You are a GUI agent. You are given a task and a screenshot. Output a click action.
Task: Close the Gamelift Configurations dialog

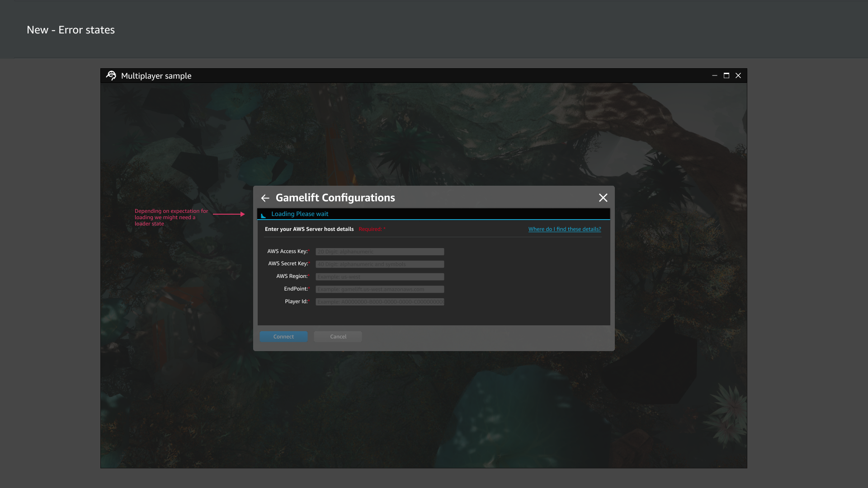click(x=603, y=198)
